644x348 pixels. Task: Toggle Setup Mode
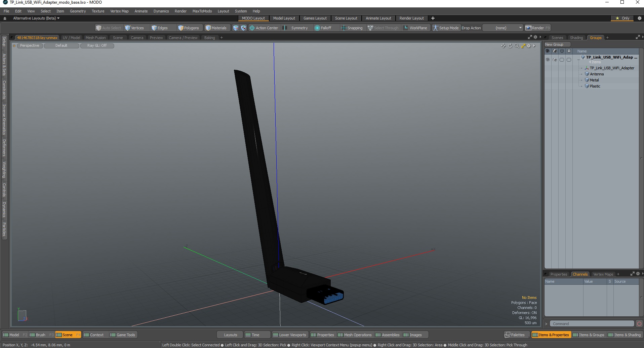coord(446,28)
